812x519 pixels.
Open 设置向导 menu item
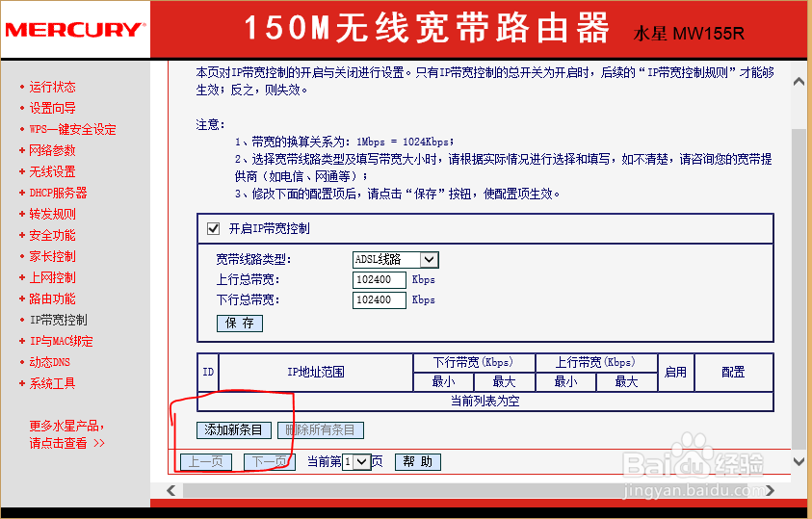(52, 108)
